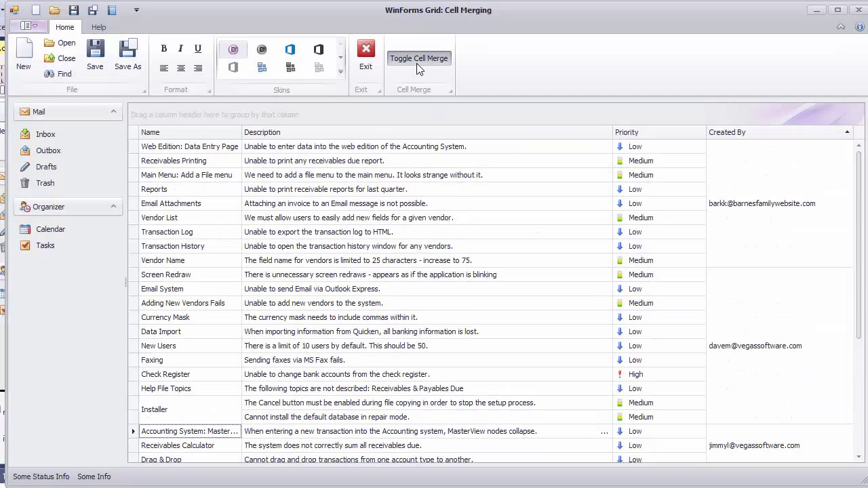Click Close in the File group

pyautogui.click(x=60, y=58)
